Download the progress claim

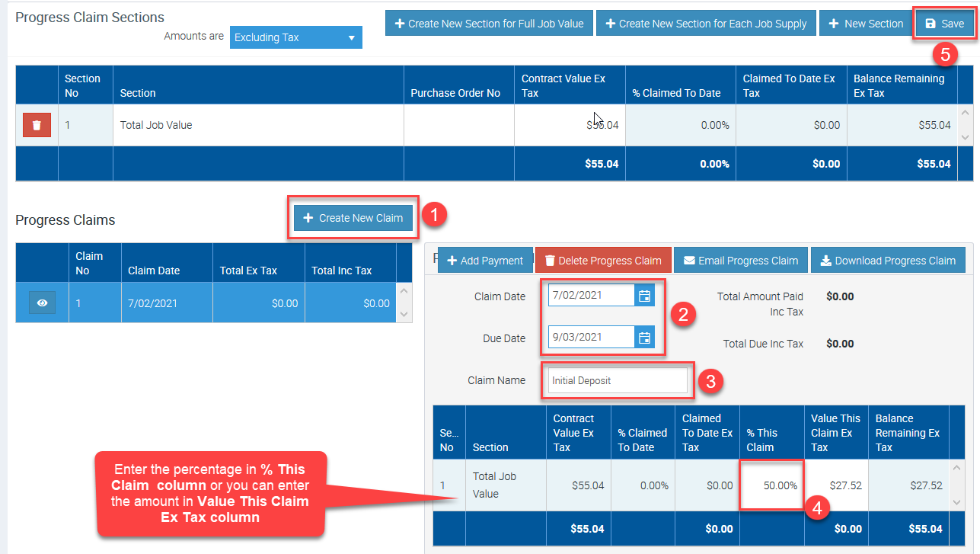point(887,261)
